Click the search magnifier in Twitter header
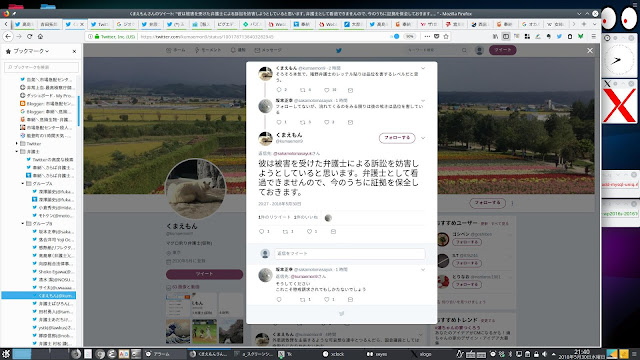 coord(464,50)
